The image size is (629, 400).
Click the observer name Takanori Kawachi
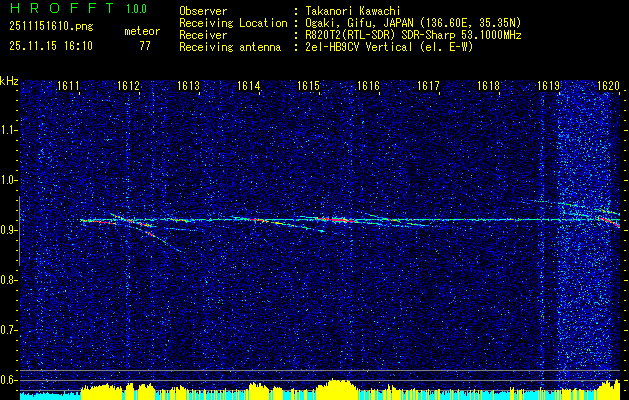351,11
